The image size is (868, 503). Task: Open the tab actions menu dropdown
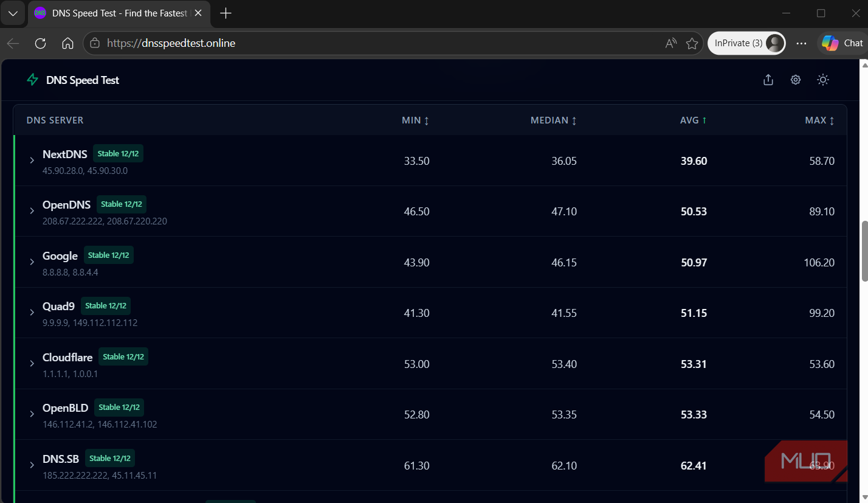(13, 13)
